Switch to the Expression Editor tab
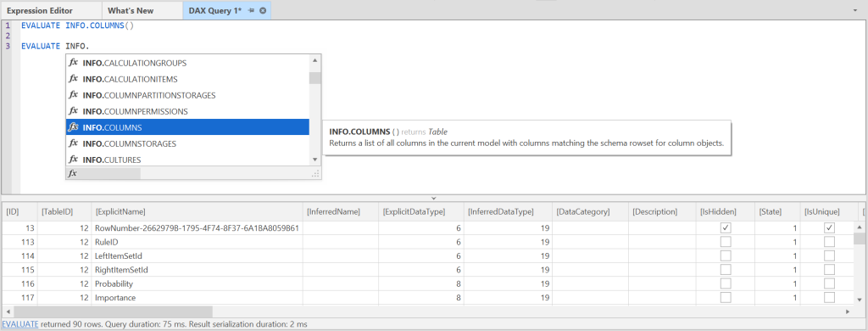The width and height of the screenshot is (868, 331). coord(39,10)
